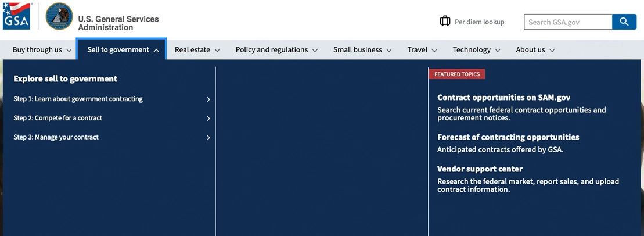
Task: Open Contract opportunities on SAM.gov link
Action: tap(503, 98)
